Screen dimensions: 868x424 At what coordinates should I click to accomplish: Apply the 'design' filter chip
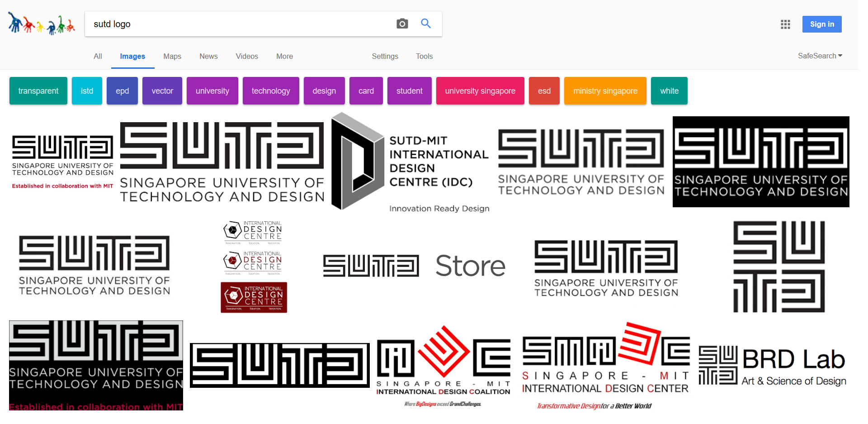coord(324,91)
